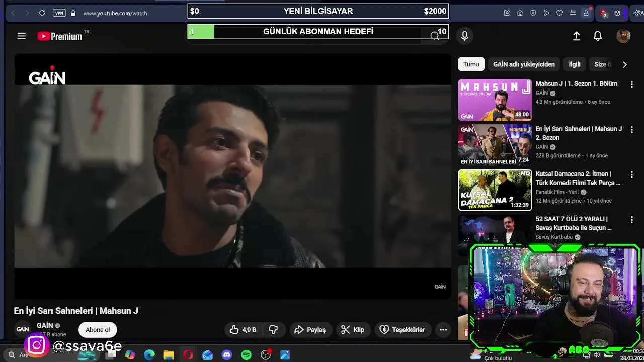
Task: Open Spotify from the taskbar
Action: pos(246,355)
